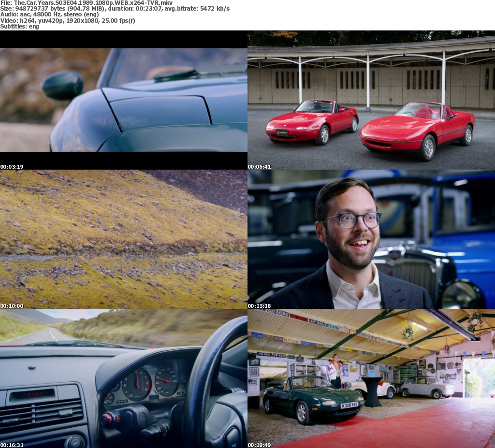Click the 00:06:41 timestamp label

(260, 167)
